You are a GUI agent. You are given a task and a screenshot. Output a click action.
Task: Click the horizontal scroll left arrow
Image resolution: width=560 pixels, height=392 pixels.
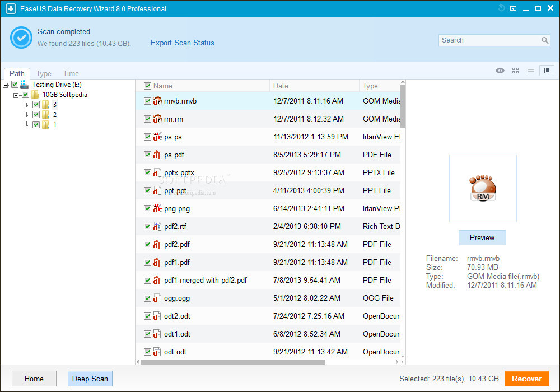click(x=138, y=362)
